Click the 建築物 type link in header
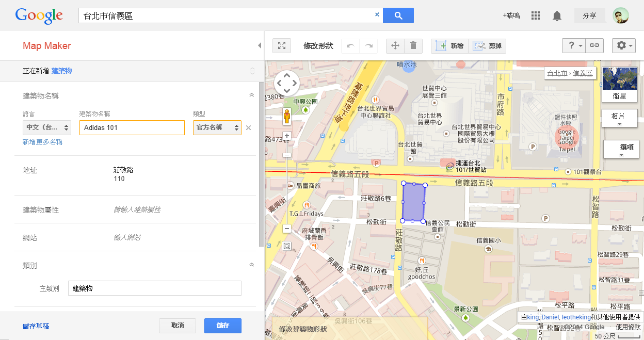 [62, 71]
